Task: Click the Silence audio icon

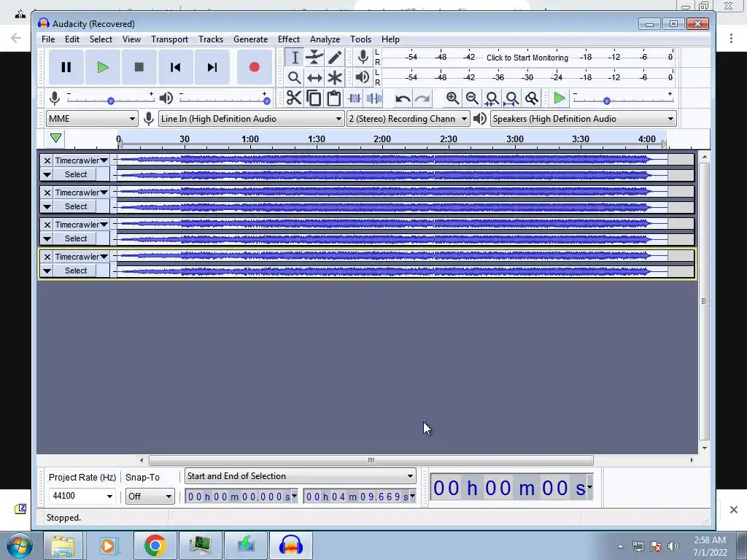Action: click(374, 98)
